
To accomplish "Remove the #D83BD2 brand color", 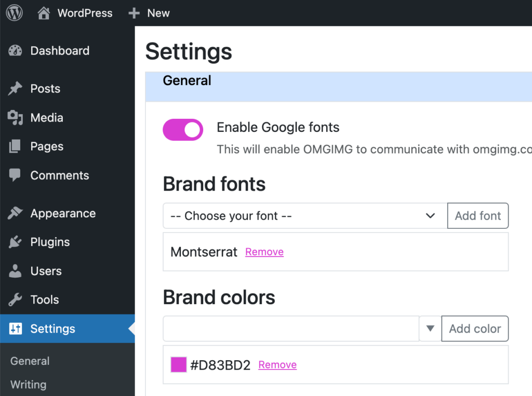I will coord(277,364).
